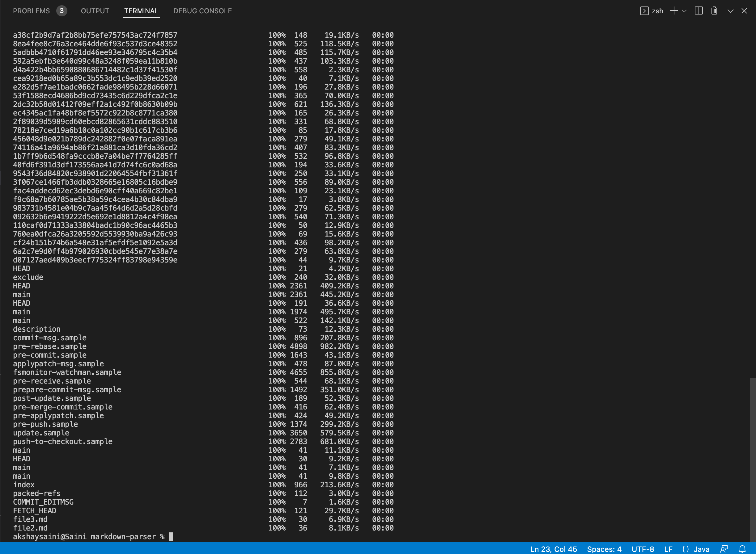
Task: Split the zsh terminal pane
Action: click(x=698, y=11)
